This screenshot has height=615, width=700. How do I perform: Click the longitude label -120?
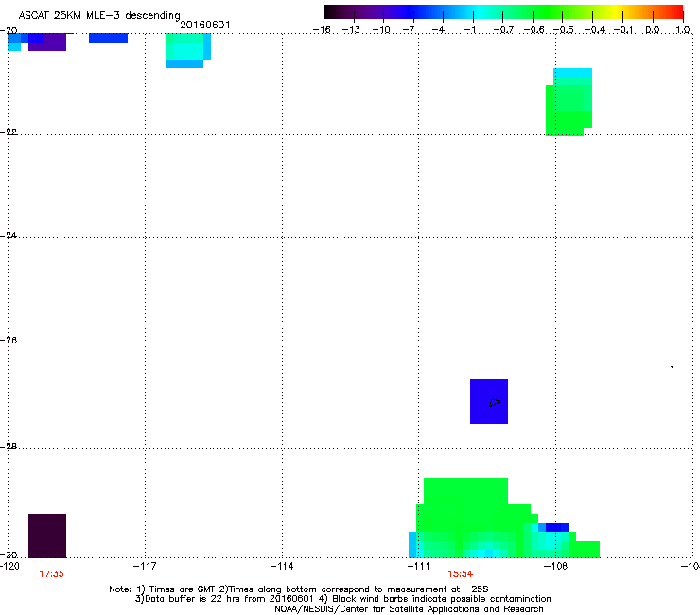9,567
